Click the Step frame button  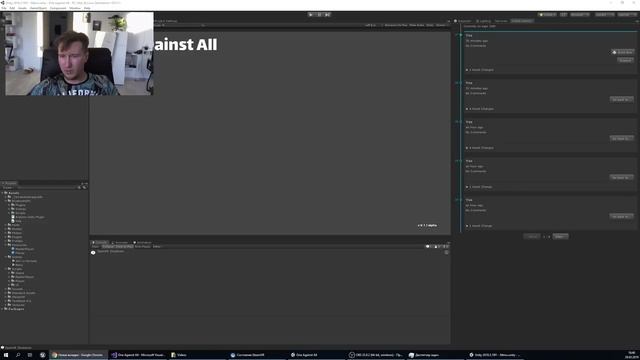327,15
